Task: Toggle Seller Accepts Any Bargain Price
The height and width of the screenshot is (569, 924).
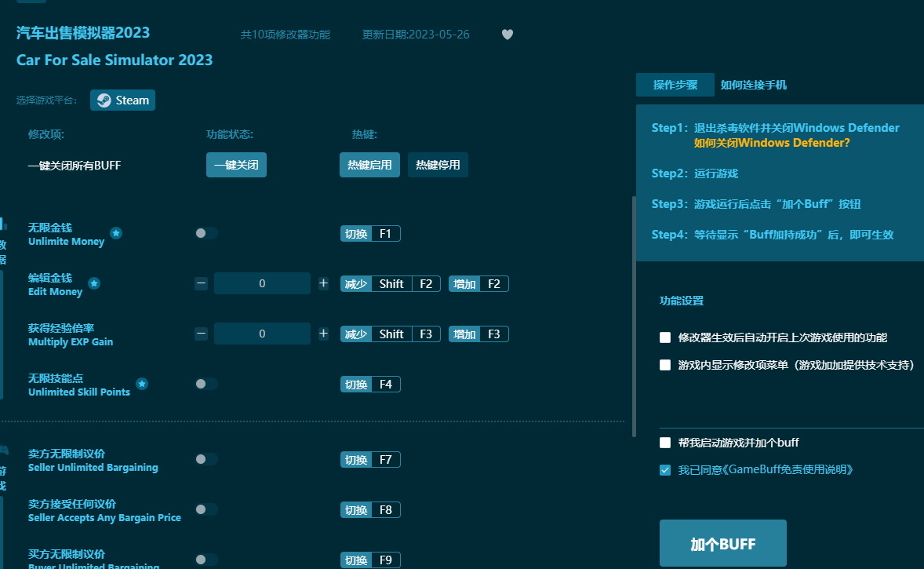Action: (x=206, y=509)
